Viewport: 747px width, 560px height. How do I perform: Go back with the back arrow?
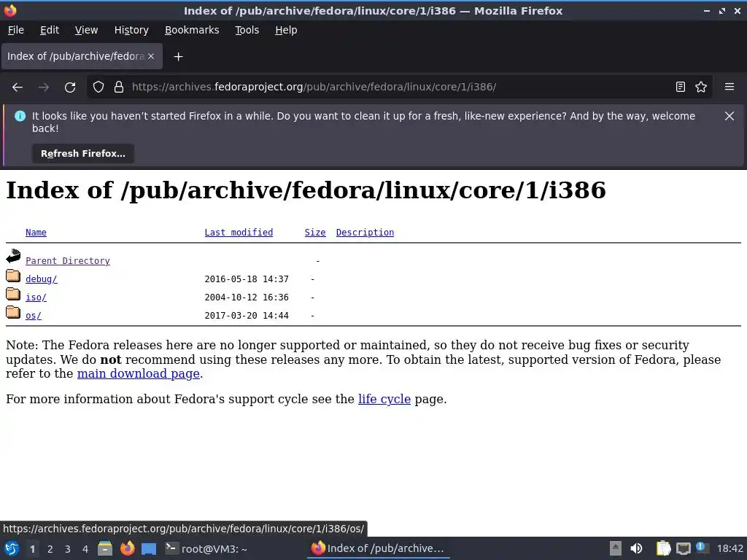click(18, 87)
